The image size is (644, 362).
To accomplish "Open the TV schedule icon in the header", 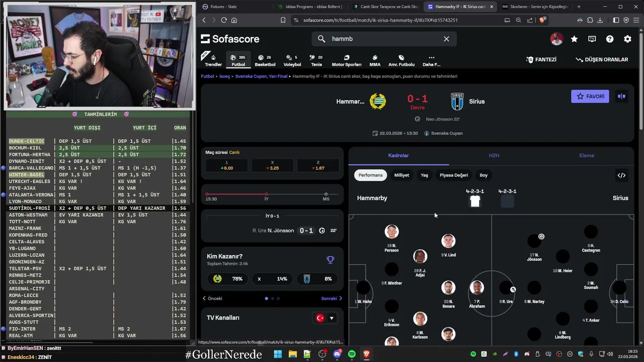I will tap(592, 39).
